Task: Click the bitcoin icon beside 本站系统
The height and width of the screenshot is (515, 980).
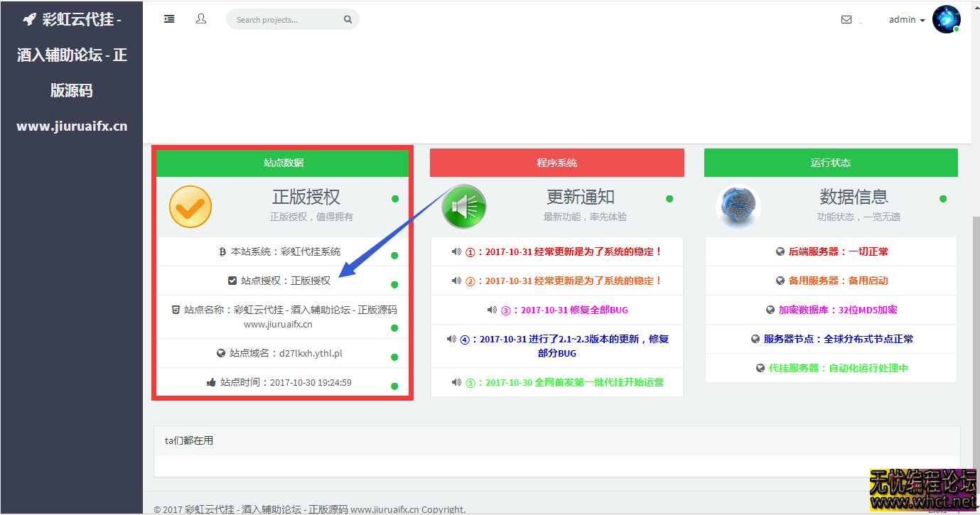Action: (x=222, y=251)
